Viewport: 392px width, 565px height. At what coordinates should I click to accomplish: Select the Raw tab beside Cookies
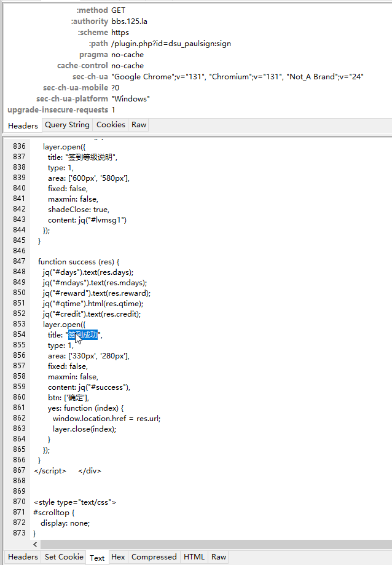[139, 125]
